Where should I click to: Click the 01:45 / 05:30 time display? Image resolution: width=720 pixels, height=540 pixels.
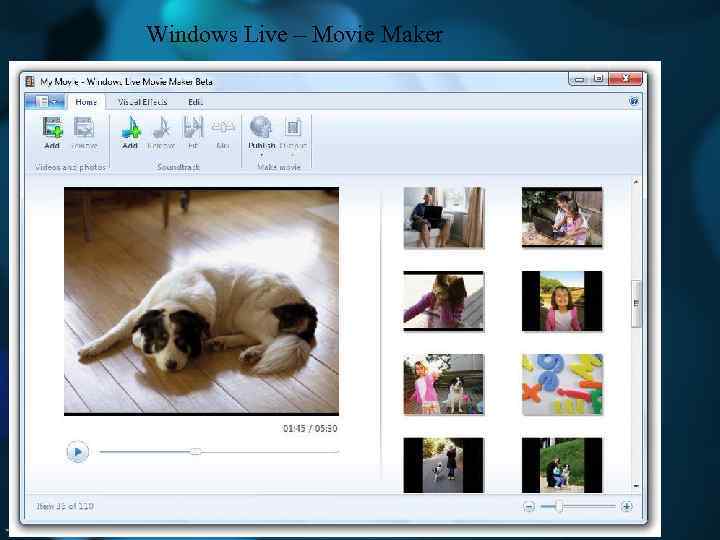(x=310, y=428)
